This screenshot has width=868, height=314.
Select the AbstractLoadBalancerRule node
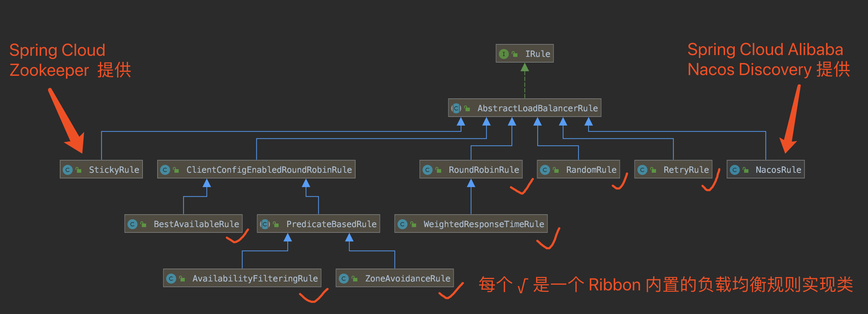pyautogui.click(x=525, y=108)
